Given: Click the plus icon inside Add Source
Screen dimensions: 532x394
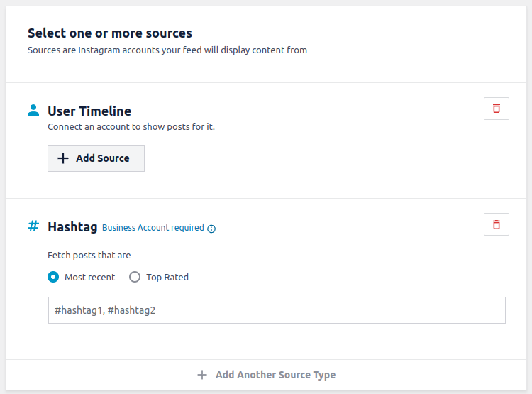Looking at the screenshot, I should (x=63, y=158).
